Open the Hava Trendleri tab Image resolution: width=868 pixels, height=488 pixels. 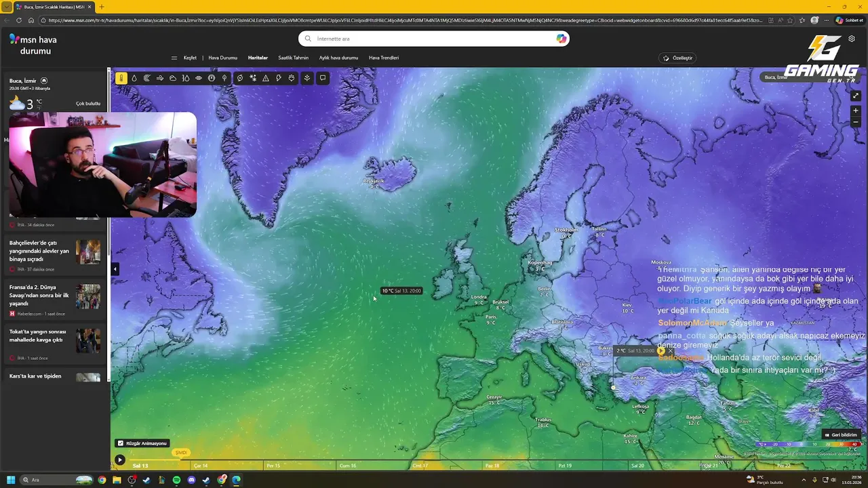click(x=384, y=58)
